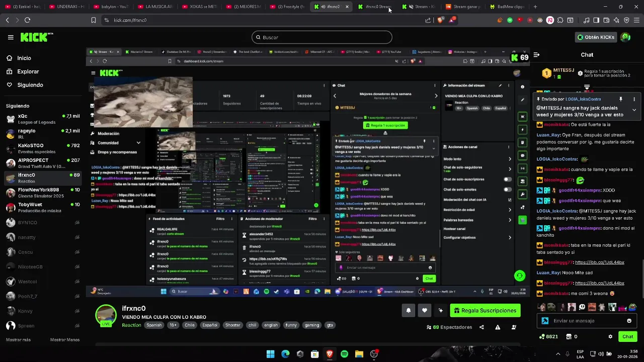
Task: Open Spotify from the Windows taskbar
Action: pyautogui.click(x=344, y=354)
